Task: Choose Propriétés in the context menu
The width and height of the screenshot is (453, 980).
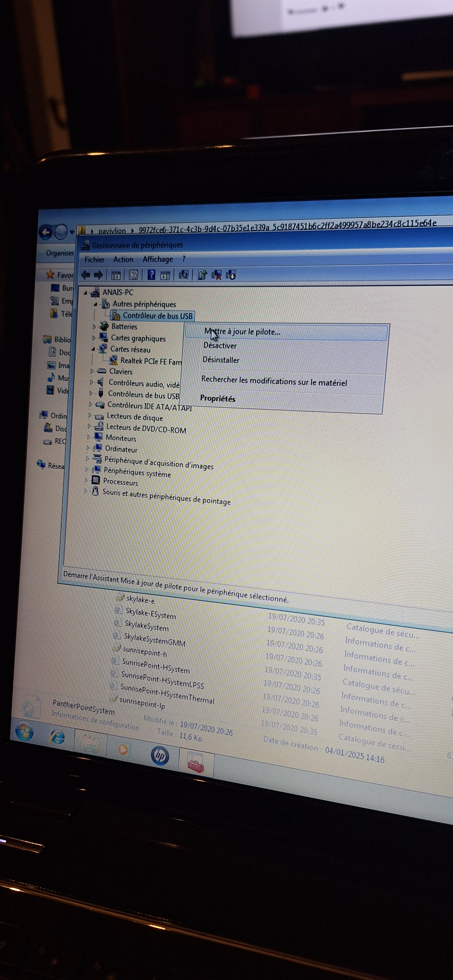Action: [x=218, y=398]
